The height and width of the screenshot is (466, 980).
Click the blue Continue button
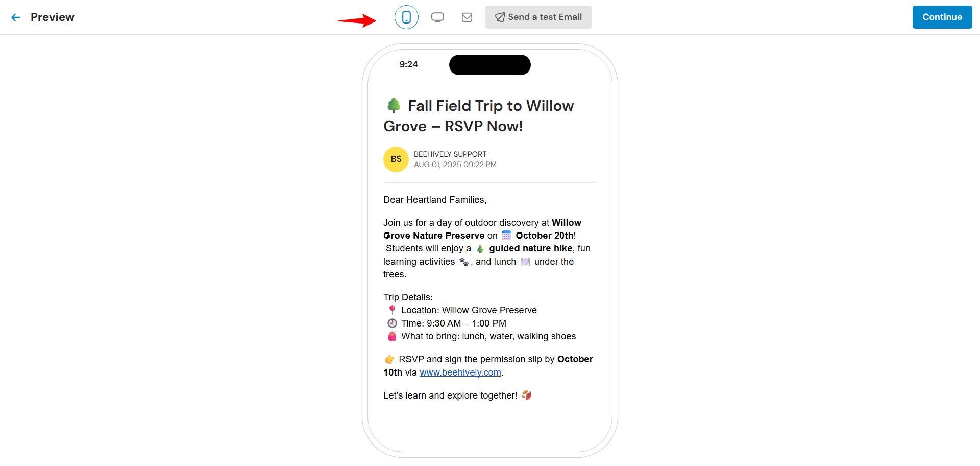click(942, 17)
